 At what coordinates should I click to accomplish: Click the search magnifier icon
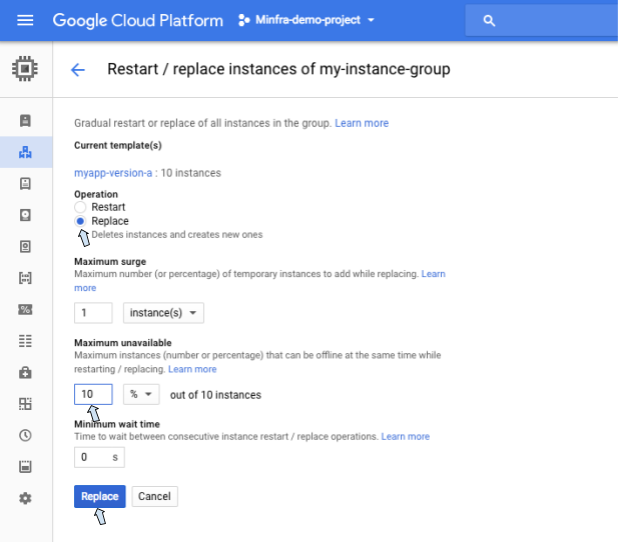point(488,20)
